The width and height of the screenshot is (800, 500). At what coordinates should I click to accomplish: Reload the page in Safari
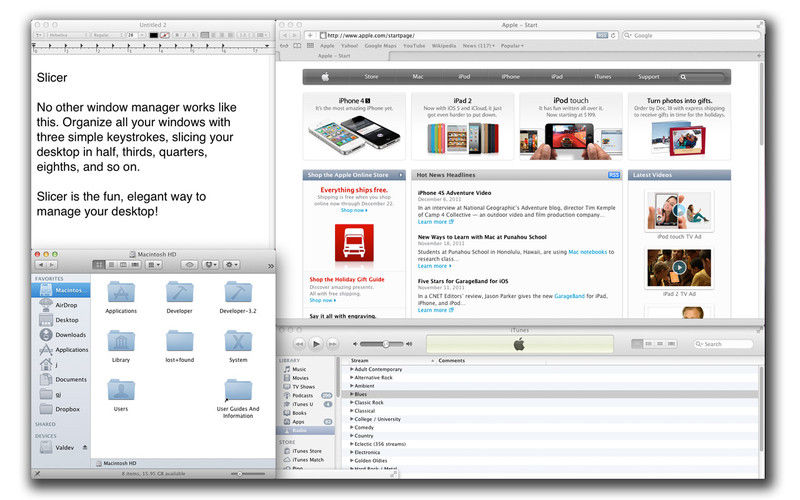click(x=613, y=35)
